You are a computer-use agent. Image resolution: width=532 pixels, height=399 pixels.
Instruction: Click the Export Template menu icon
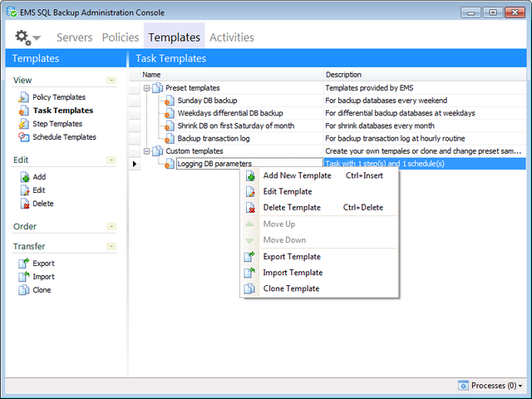point(249,257)
